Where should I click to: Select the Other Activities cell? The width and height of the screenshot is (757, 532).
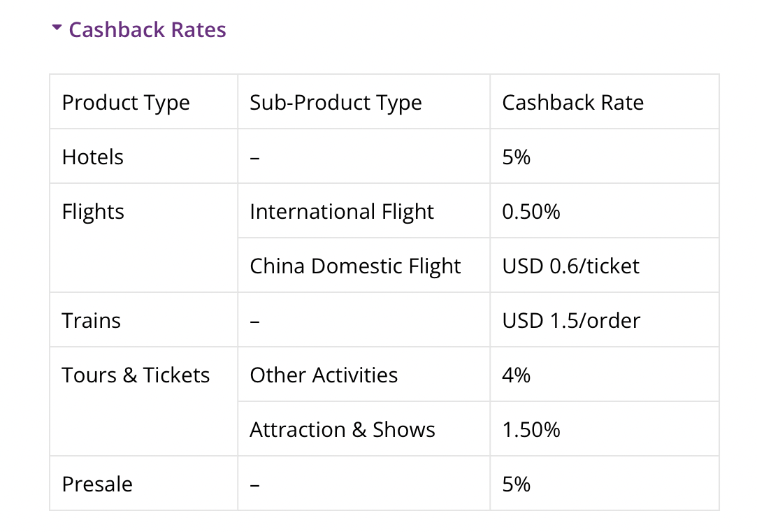tap(324, 375)
